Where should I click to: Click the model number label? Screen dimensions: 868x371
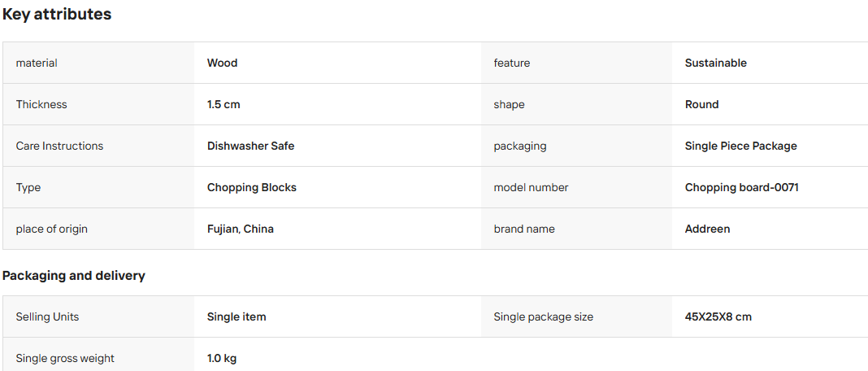531,188
